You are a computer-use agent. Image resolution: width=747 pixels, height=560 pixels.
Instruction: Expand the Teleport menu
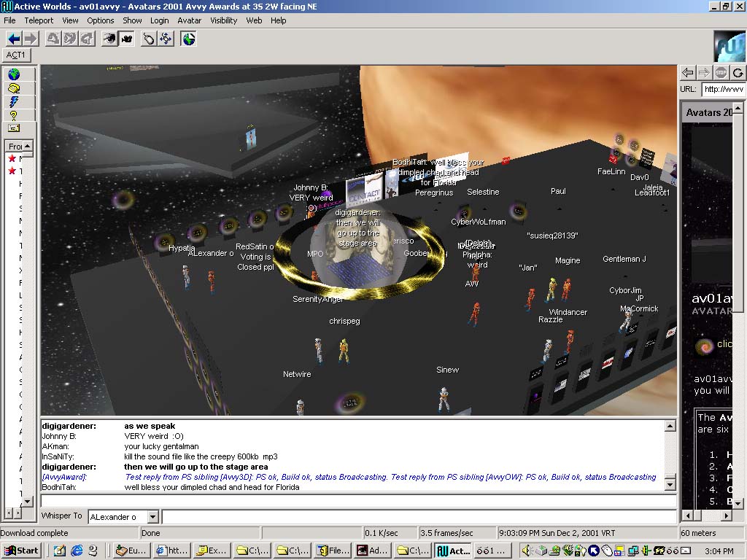click(x=39, y=20)
